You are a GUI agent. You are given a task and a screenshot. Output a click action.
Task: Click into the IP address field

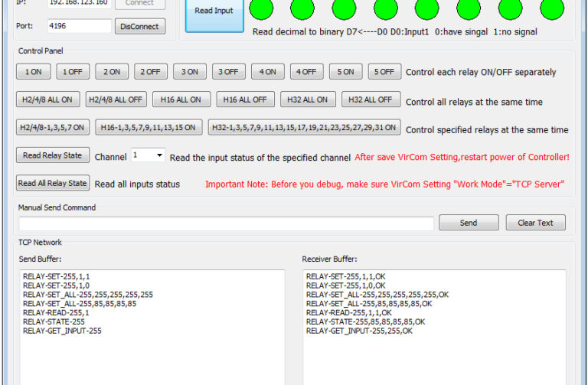80,3
